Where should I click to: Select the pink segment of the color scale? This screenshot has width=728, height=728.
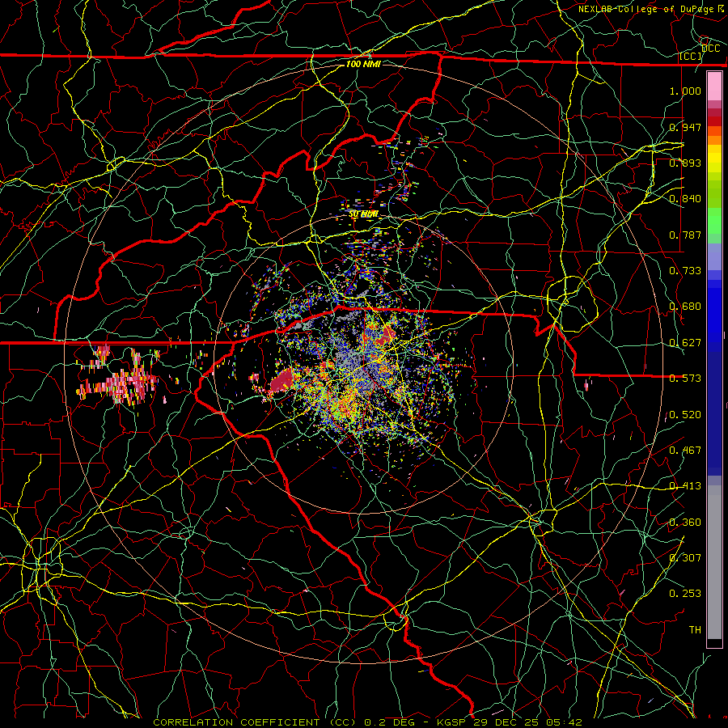click(x=714, y=87)
